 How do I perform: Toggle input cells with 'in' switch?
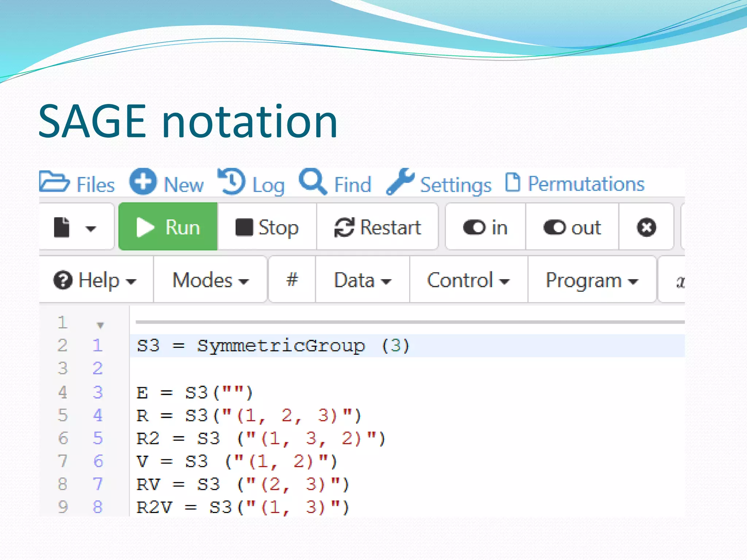point(485,226)
